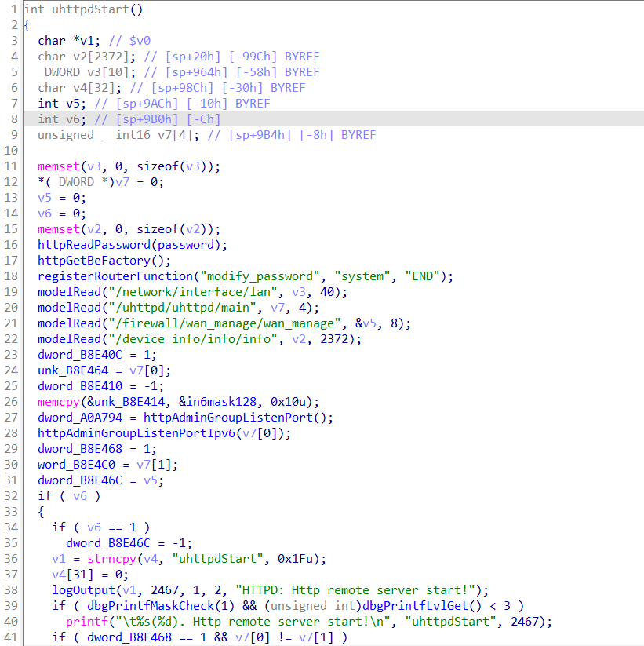Click the *v1 pointer declaration on line 3
644x646 pixels.
click(x=86, y=41)
